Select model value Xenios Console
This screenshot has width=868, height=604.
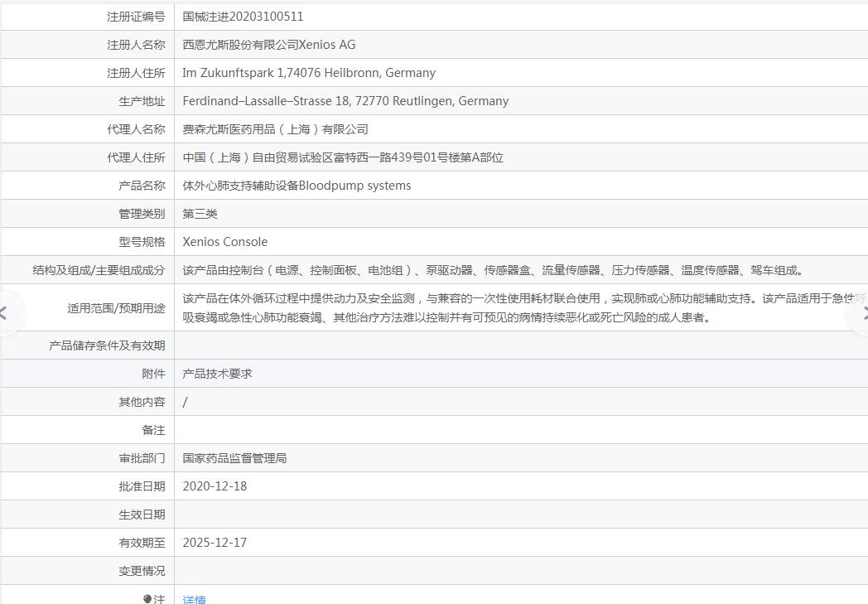224,242
